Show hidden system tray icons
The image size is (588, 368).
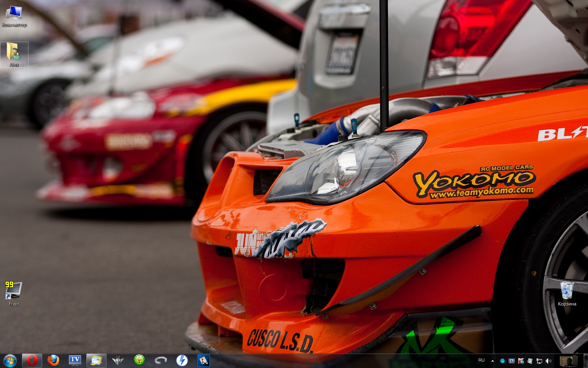click(492, 361)
